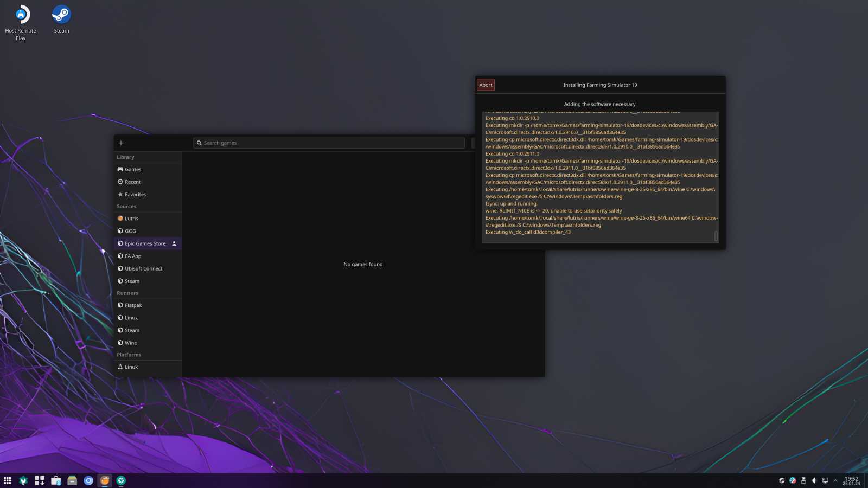This screenshot has height=488, width=868.
Task: Click the Library section header
Action: pyautogui.click(x=125, y=157)
